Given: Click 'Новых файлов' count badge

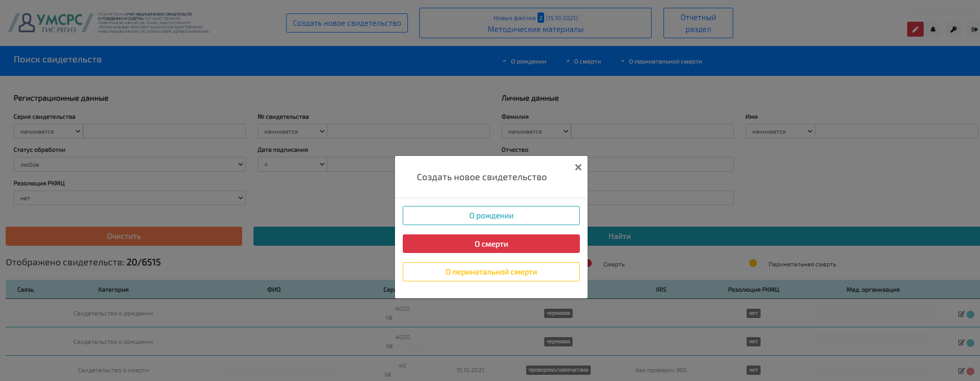Looking at the screenshot, I should pos(541,18).
